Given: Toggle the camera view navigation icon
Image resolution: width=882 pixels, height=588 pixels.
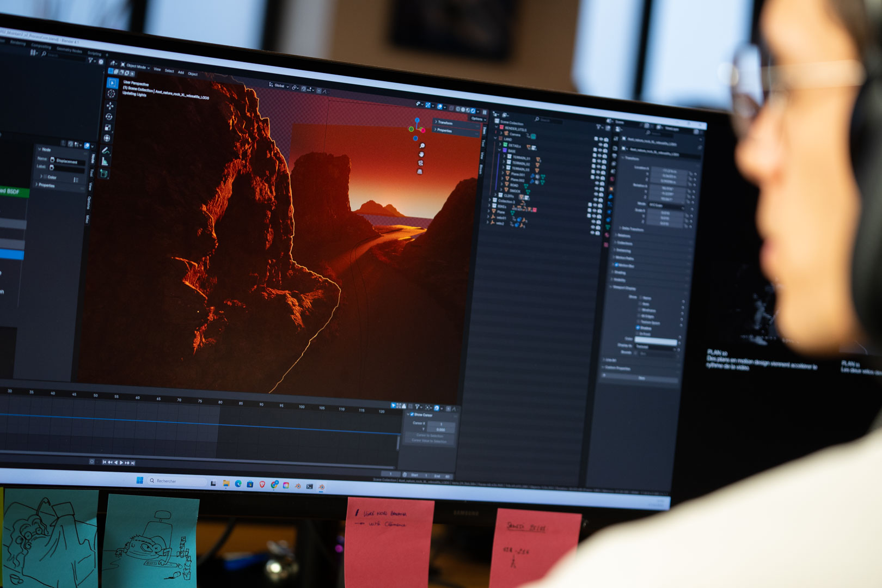Looking at the screenshot, I should tap(420, 163).
